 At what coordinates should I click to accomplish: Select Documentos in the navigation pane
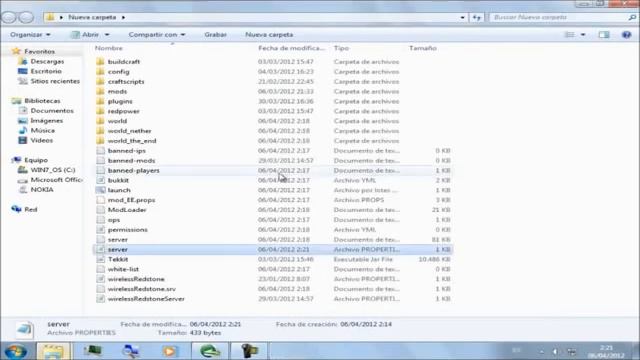pyautogui.click(x=52, y=111)
